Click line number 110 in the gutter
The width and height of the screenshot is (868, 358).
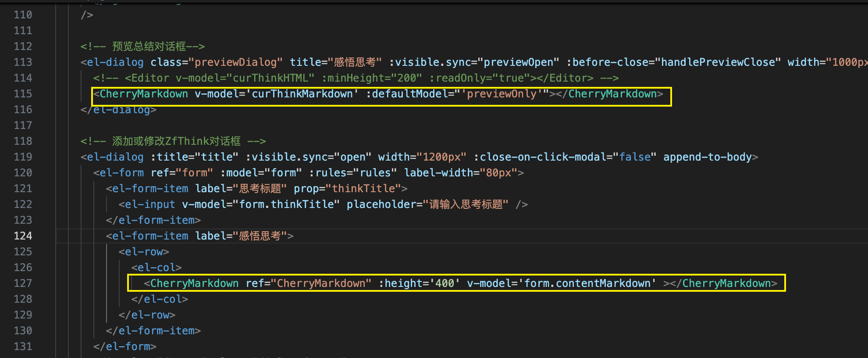coord(23,15)
